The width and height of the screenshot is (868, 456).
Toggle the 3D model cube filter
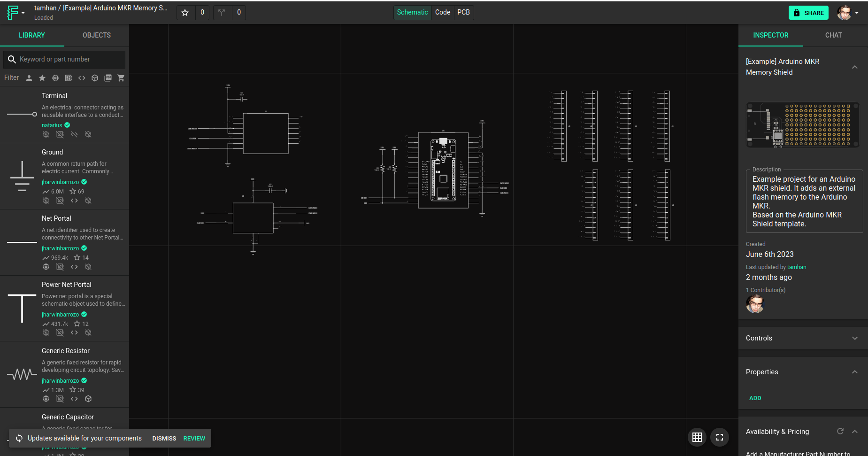coord(95,78)
